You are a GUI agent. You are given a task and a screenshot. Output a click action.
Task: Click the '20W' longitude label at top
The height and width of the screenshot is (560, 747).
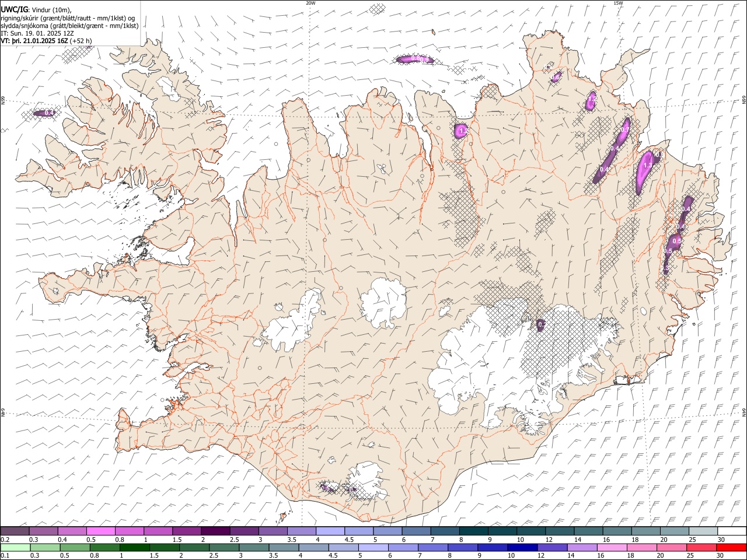click(311, 3)
